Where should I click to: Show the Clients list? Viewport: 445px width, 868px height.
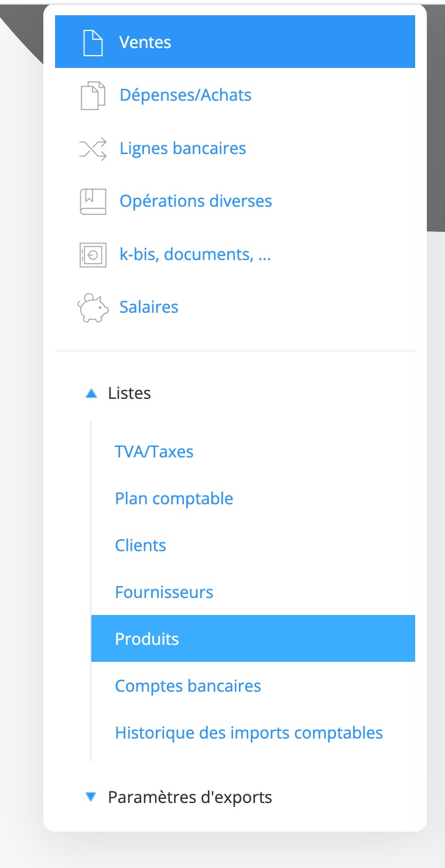(141, 545)
